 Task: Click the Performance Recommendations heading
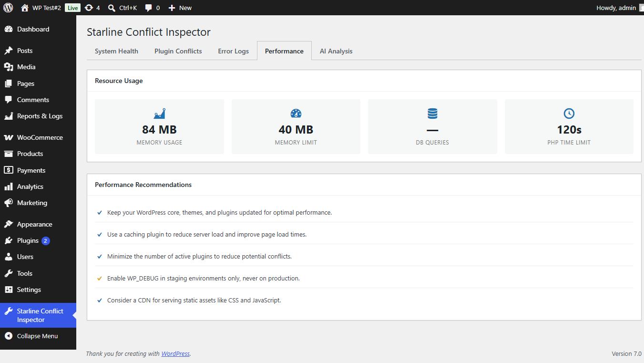[x=143, y=185]
